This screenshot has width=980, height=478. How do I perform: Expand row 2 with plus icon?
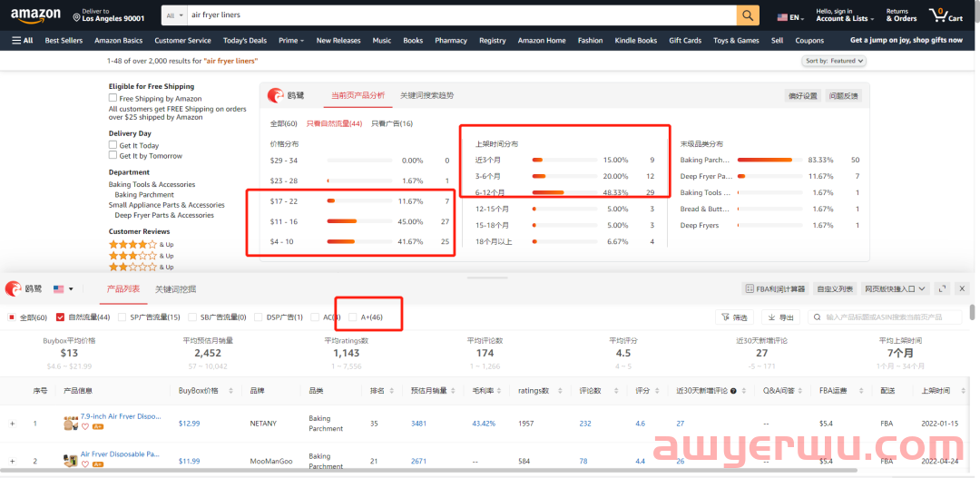pos(12,461)
